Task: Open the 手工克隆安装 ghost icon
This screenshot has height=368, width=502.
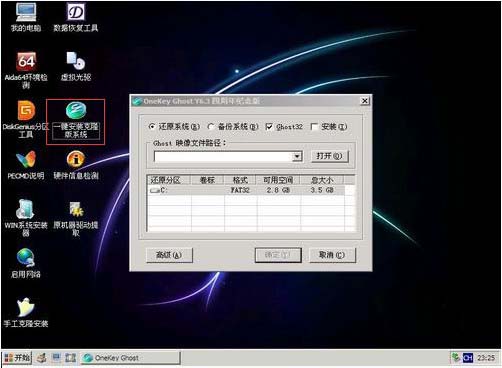Action: click(x=26, y=313)
